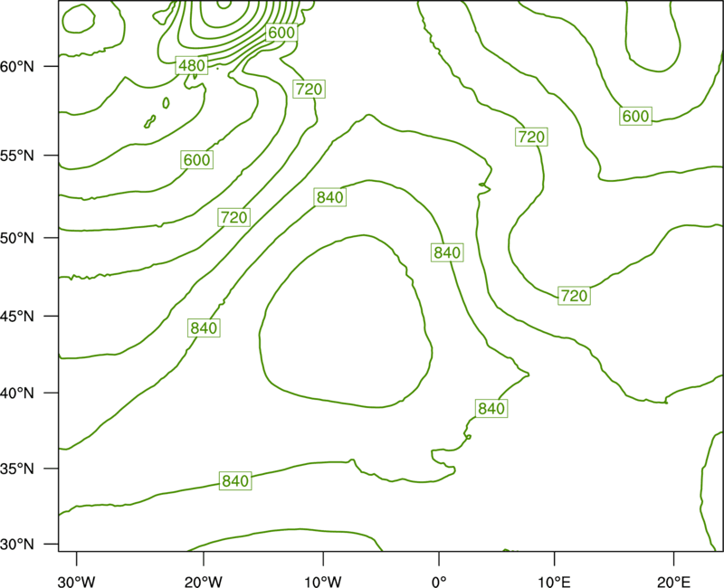
Task: Select the 35°N latitude axis label
Action: (x=17, y=469)
